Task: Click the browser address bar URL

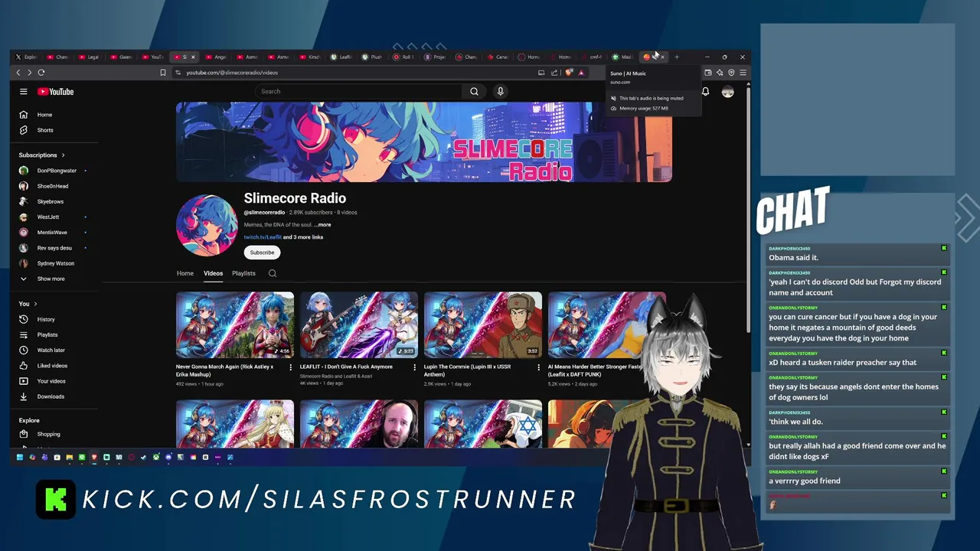Action: (x=232, y=73)
